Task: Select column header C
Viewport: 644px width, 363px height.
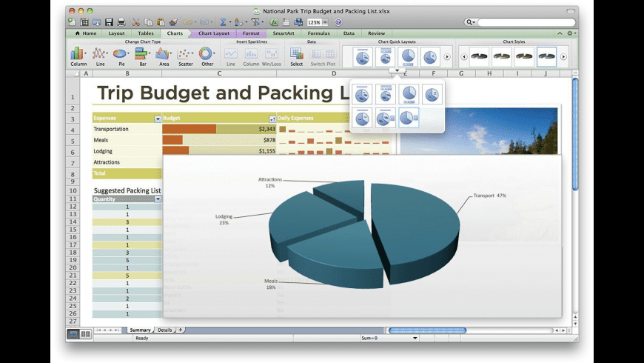Action: [219, 73]
